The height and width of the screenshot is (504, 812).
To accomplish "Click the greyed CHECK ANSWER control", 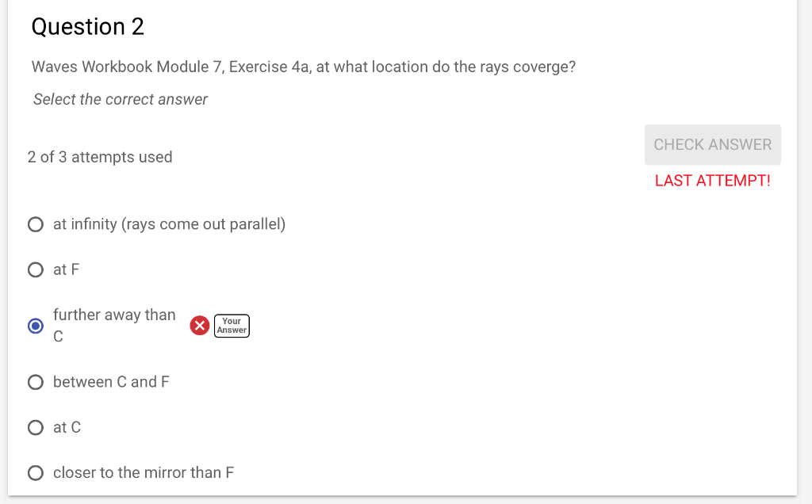I will tap(711, 144).
